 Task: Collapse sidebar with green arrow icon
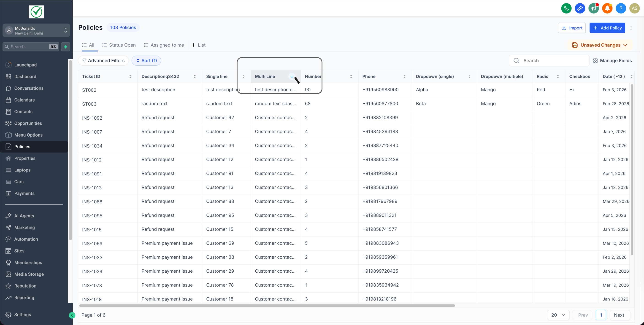tap(72, 315)
